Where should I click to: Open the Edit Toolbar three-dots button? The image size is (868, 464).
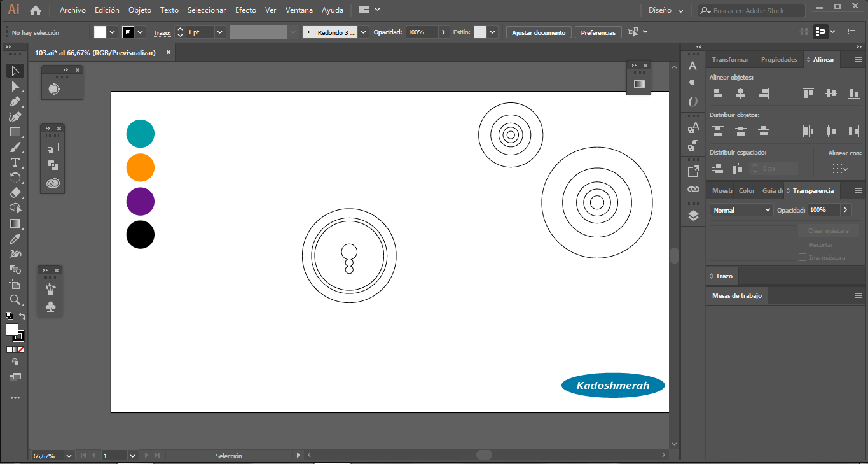click(15, 398)
